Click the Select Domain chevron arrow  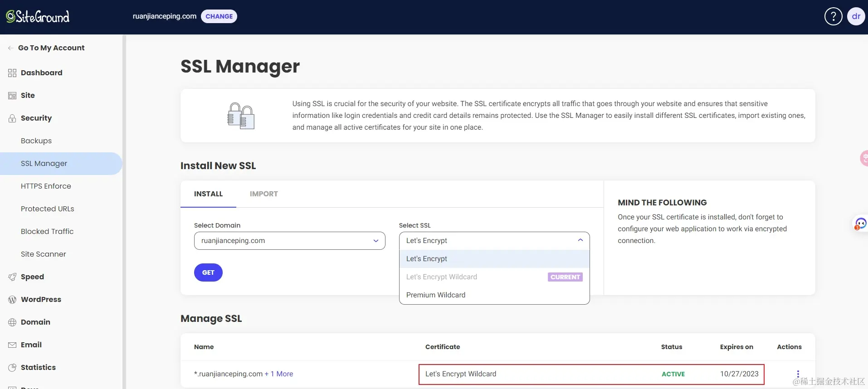[376, 241]
